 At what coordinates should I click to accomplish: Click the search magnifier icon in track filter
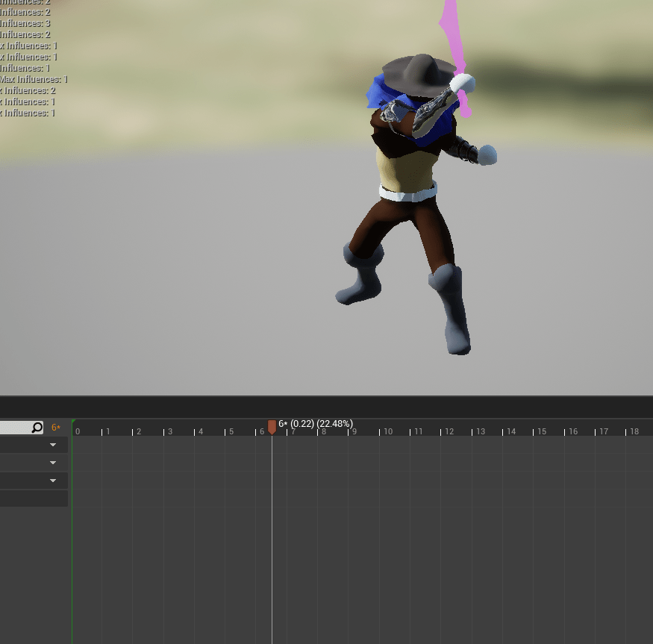point(37,428)
